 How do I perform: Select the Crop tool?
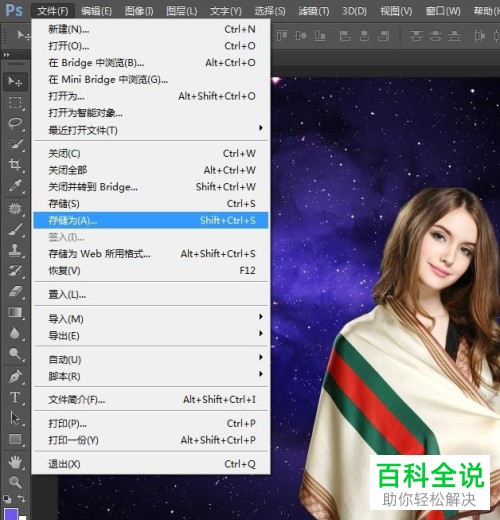click(15, 164)
